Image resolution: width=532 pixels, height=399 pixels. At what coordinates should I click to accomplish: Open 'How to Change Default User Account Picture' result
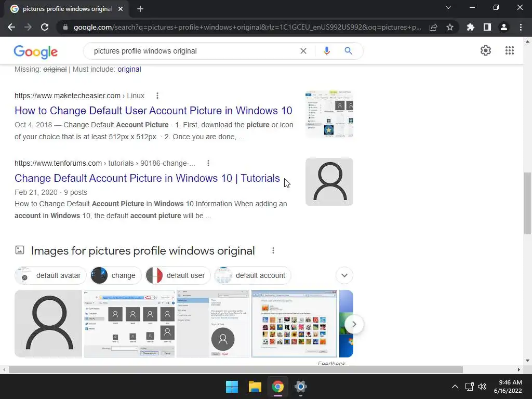tap(153, 111)
